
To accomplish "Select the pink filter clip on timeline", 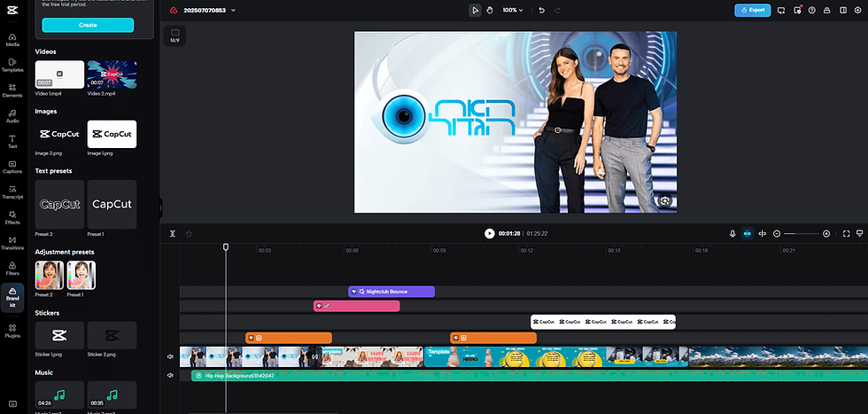I will (356, 306).
